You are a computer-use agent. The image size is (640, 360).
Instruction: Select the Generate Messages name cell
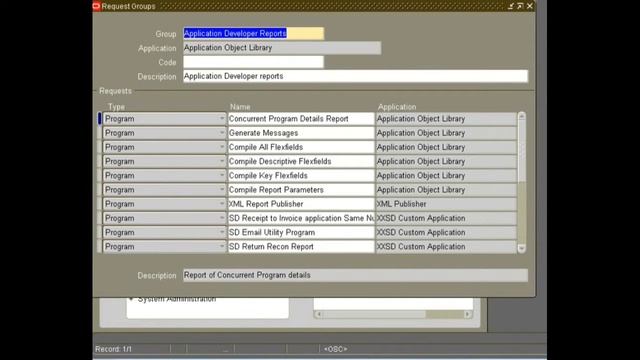click(301, 133)
